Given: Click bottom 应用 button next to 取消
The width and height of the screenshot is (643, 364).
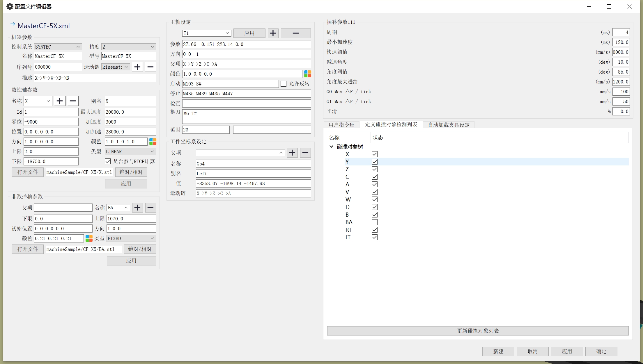Looking at the screenshot, I should [567, 351].
